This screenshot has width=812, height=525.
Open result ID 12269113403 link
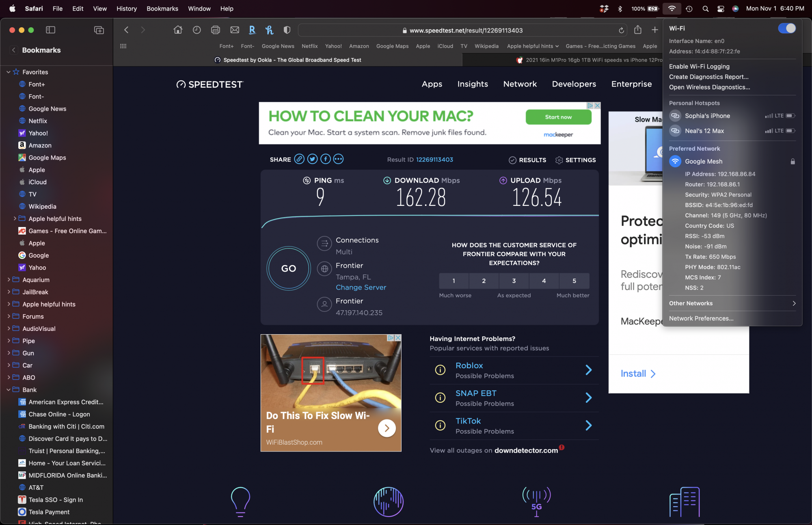pyautogui.click(x=434, y=160)
